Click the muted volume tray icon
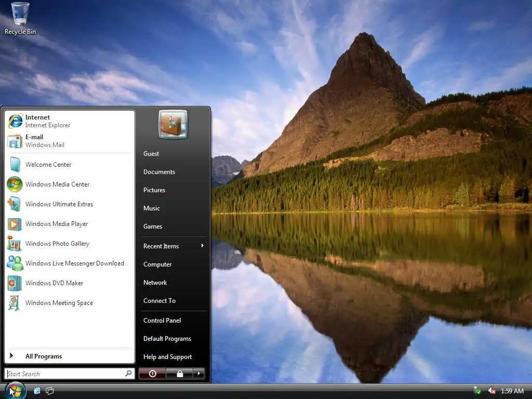Screen dimensions: 532x399 tap(491, 391)
